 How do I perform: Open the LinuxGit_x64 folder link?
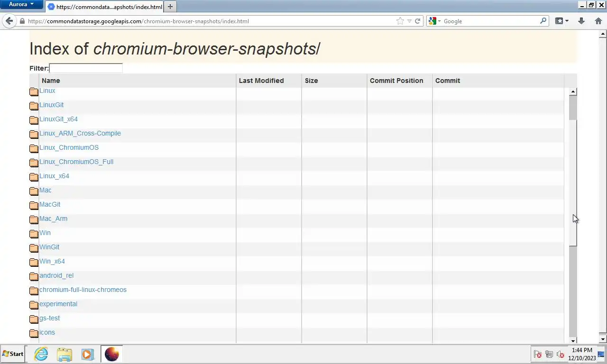(58, 119)
